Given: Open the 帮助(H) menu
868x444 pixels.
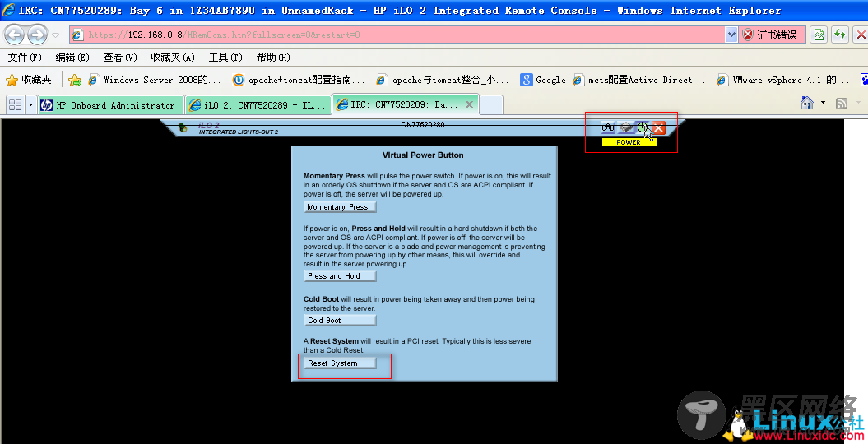Looking at the screenshot, I should pos(273,58).
